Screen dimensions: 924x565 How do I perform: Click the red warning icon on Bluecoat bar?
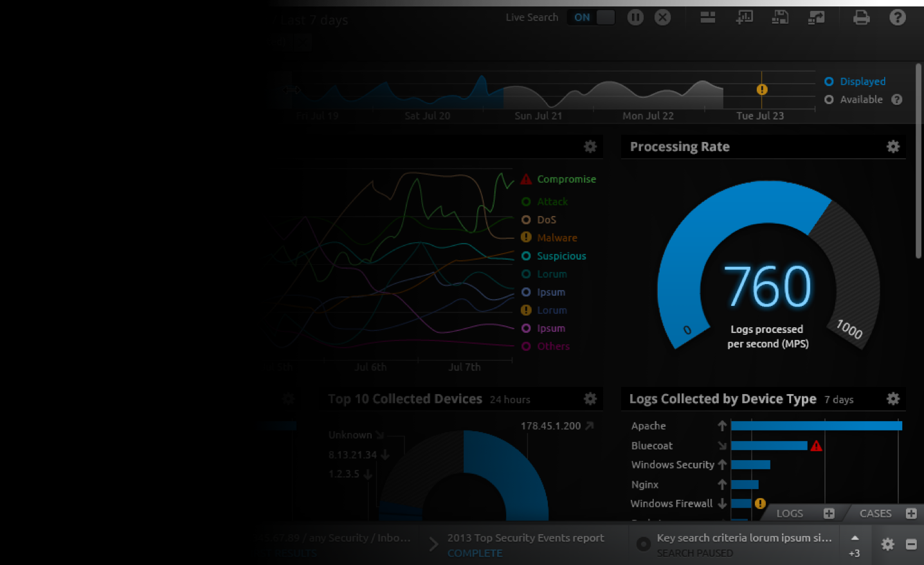click(816, 445)
